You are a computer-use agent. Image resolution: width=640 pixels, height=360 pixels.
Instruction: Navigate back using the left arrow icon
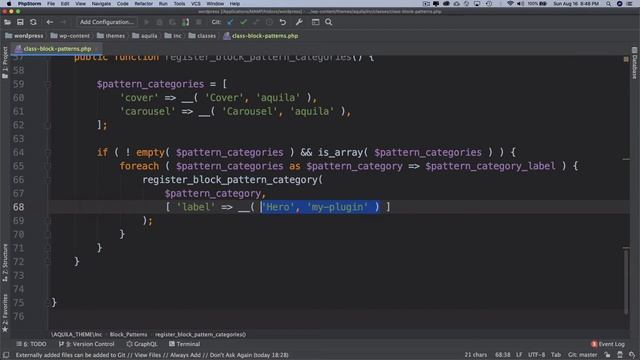(49, 22)
